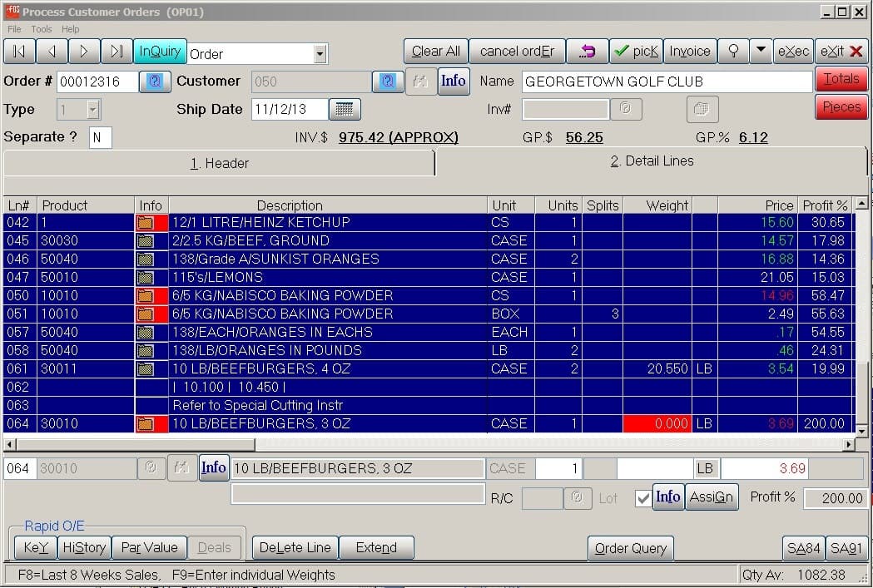Open the Type dropdown
This screenshot has height=588, width=873.
pyautogui.click(x=93, y=109)
